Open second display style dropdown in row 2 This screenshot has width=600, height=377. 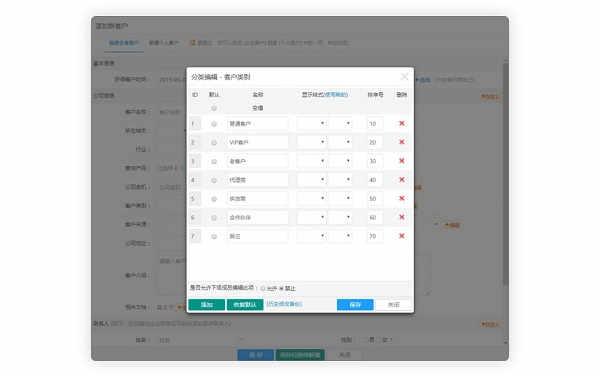pyautogui.click(x=340, y=142)
